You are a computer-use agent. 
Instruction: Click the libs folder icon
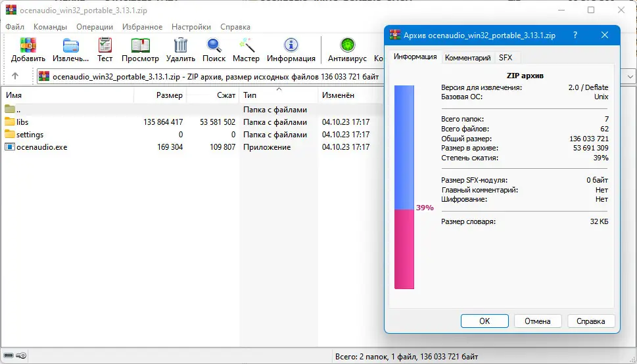point(10,122)
